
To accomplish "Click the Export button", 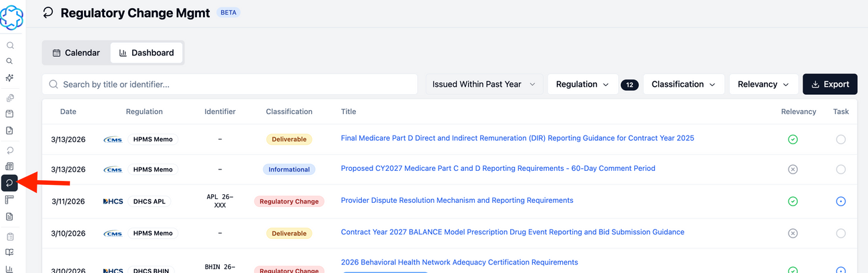I will [x=830, y=84].
